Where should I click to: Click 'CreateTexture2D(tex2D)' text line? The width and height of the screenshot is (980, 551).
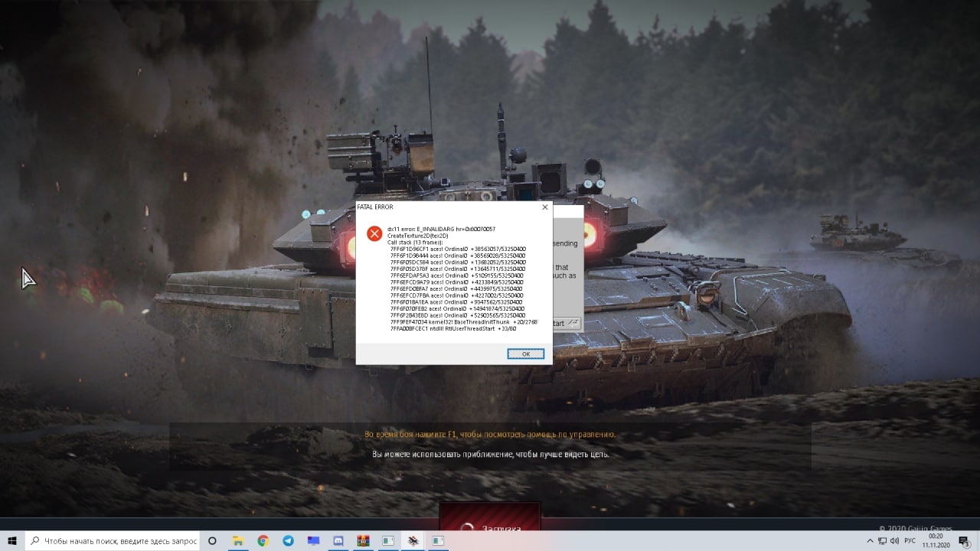(418, 236)
